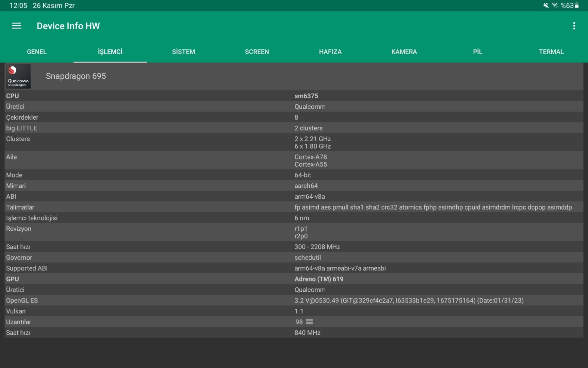Tap the Vulkan row label

(16, 311)
